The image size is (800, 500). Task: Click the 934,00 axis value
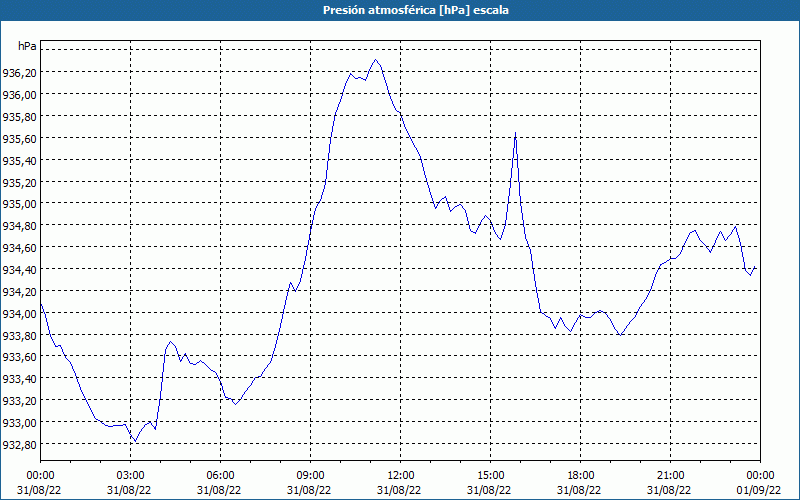tap(19, 314)
